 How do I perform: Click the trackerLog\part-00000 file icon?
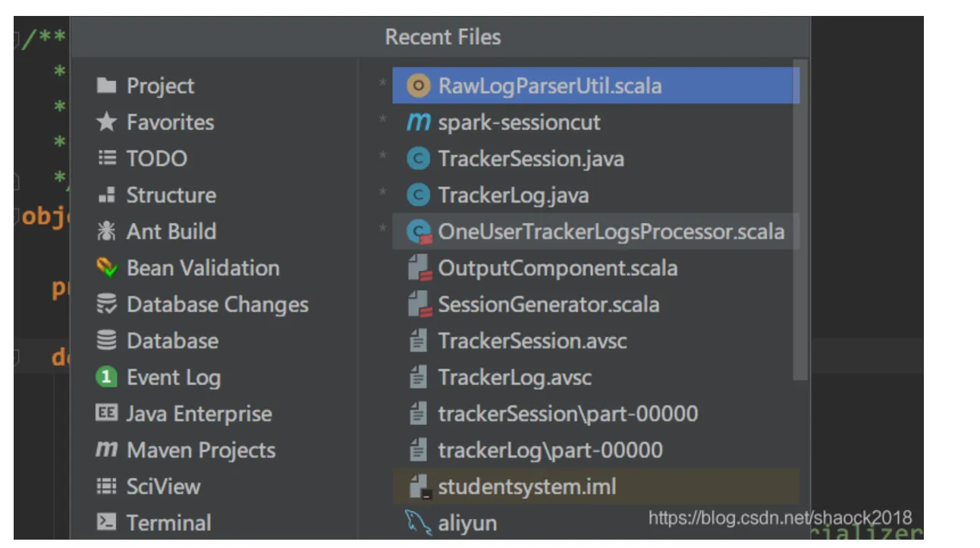pyautogui.click(x=418, y=450)
